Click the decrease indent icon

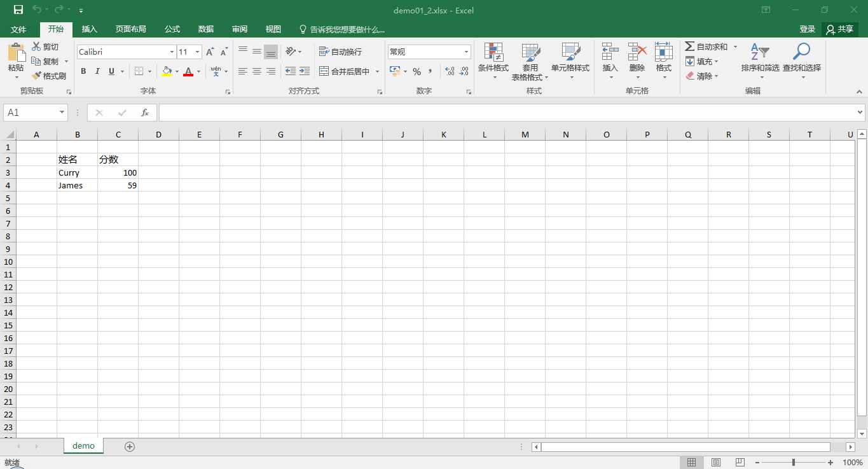291,71
